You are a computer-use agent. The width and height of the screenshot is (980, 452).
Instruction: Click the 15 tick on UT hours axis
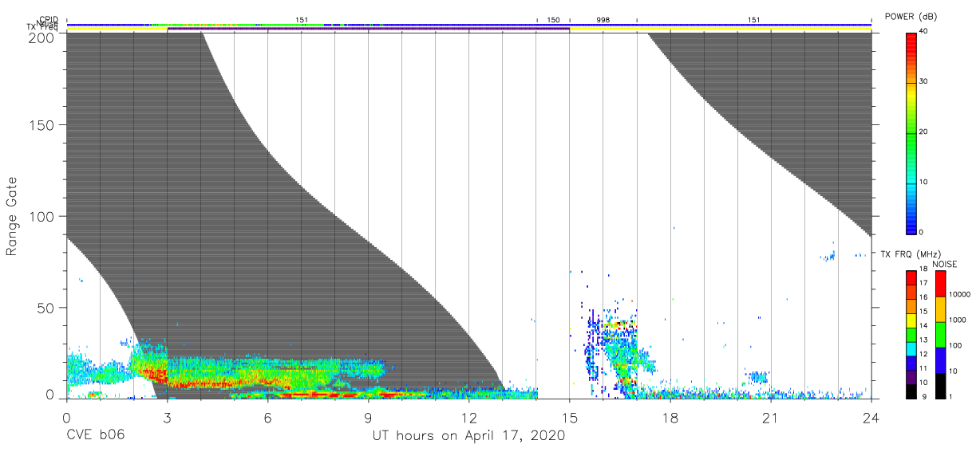(570, 417)
